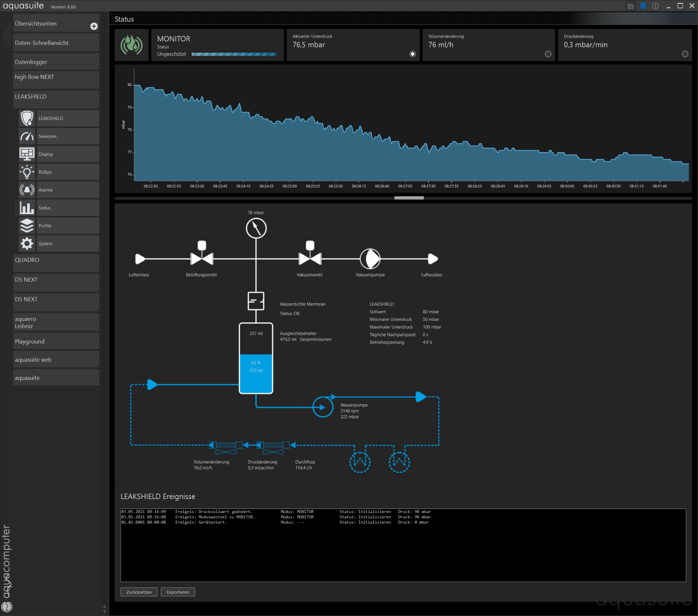Select the Aktueller Unterdruck chart radio button
698x616 pixels.
(x=412, y=54)
